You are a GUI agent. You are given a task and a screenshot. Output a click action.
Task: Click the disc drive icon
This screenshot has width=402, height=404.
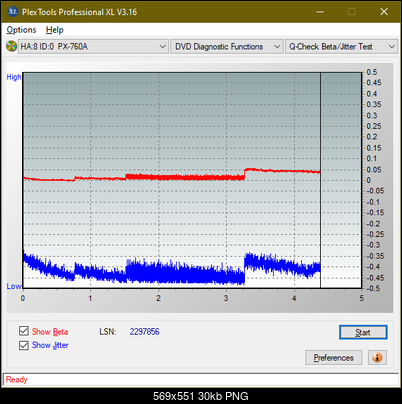pos(12,46)
